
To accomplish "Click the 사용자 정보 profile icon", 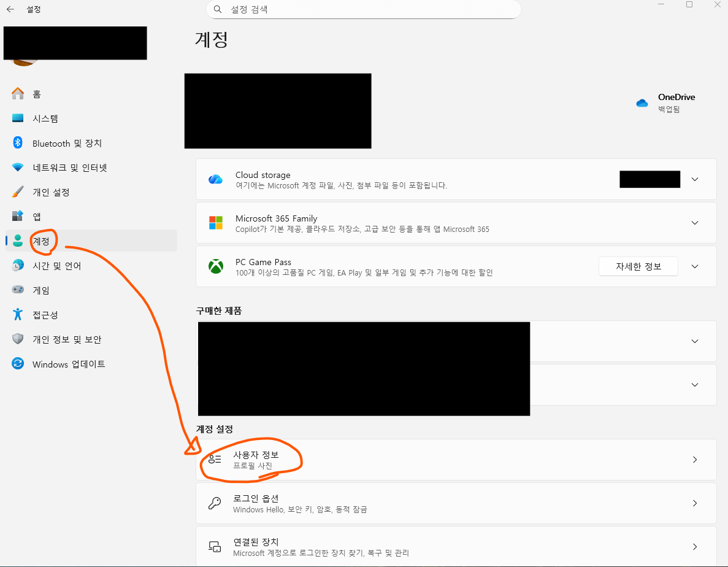I will [215, 460].
